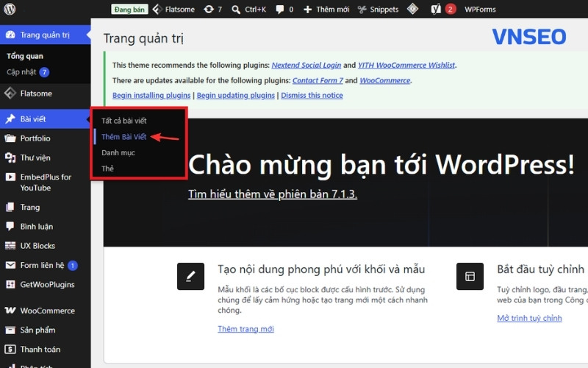Click the Nextend Social Login link
Viewport: 588px width, 368px height.
(x=306, y=65)
